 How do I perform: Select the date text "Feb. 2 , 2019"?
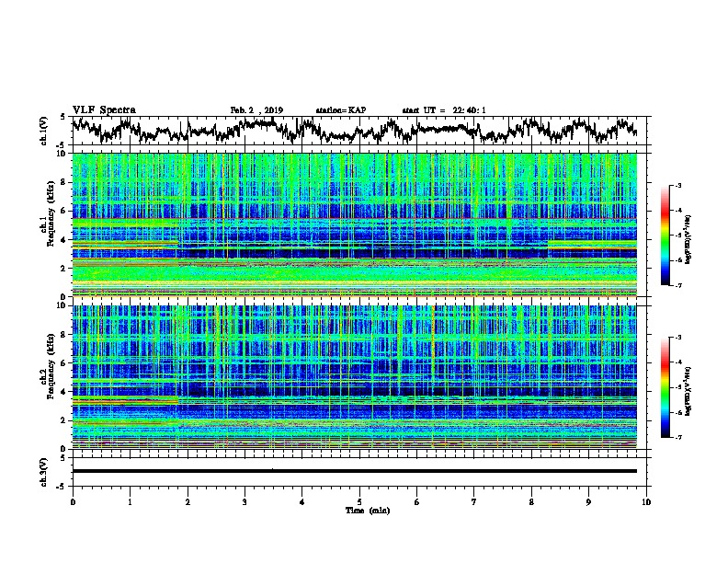256,110
